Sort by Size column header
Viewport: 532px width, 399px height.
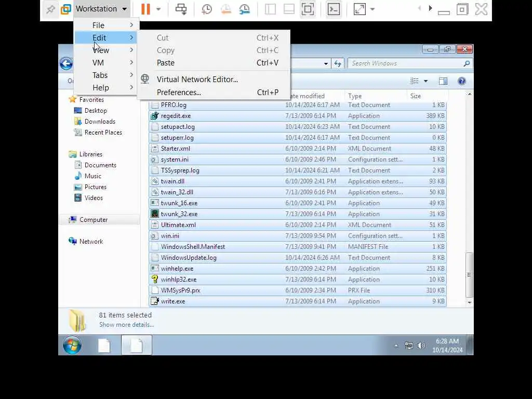(x=427, y=96)
